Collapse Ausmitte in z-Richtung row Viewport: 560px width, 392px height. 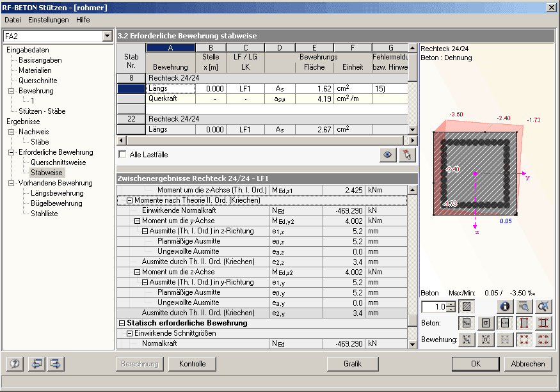145,231
